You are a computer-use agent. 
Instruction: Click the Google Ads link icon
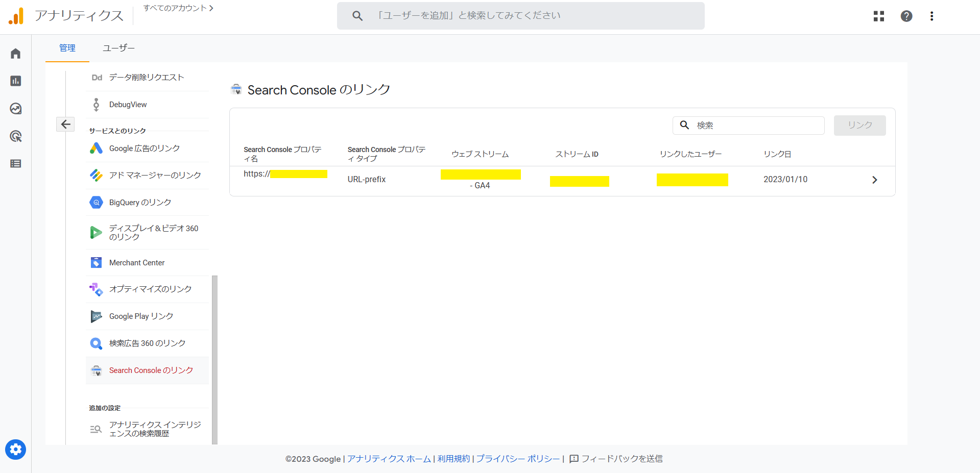pyautogui.click(x=96, y=148)
